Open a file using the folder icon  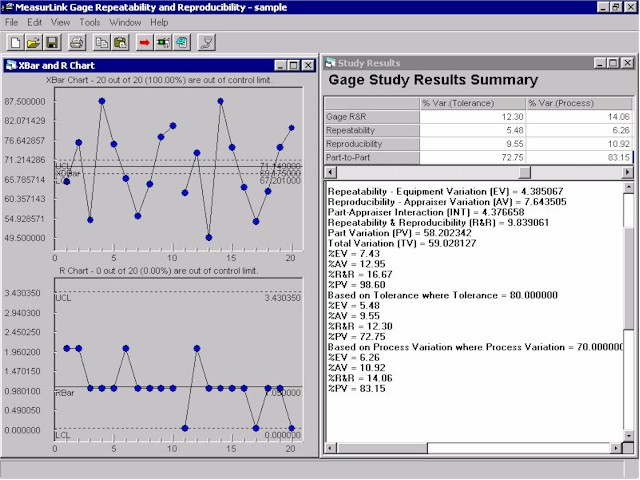tap(34, 42)
